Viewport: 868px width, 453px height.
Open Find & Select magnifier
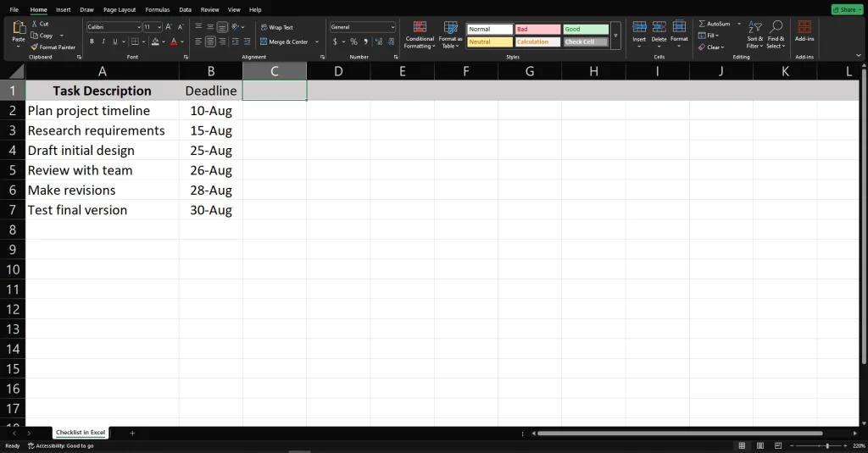776,35
